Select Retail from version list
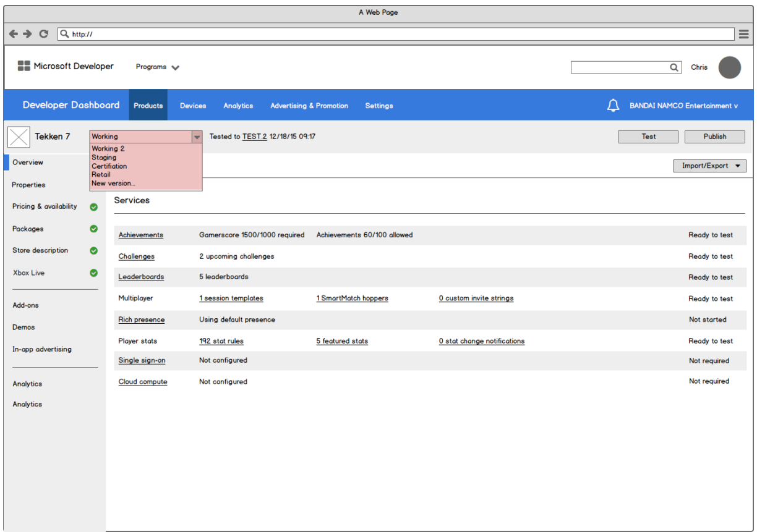Screen dimensions: 757x532 (101, 174)
